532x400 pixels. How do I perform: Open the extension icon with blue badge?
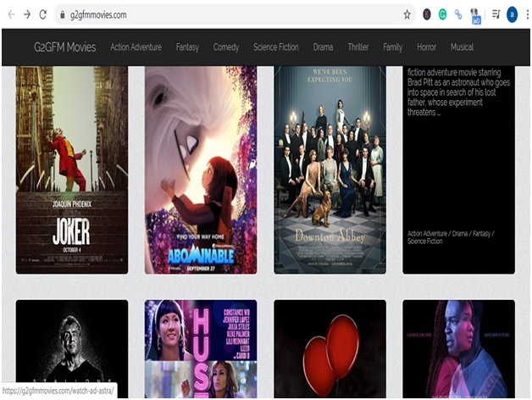(475, 16)
